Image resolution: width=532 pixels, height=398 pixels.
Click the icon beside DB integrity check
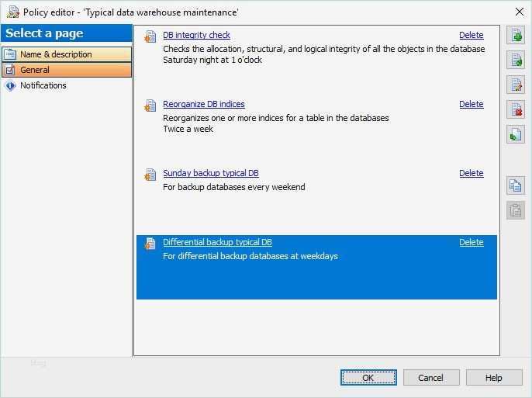click(150, 36)
